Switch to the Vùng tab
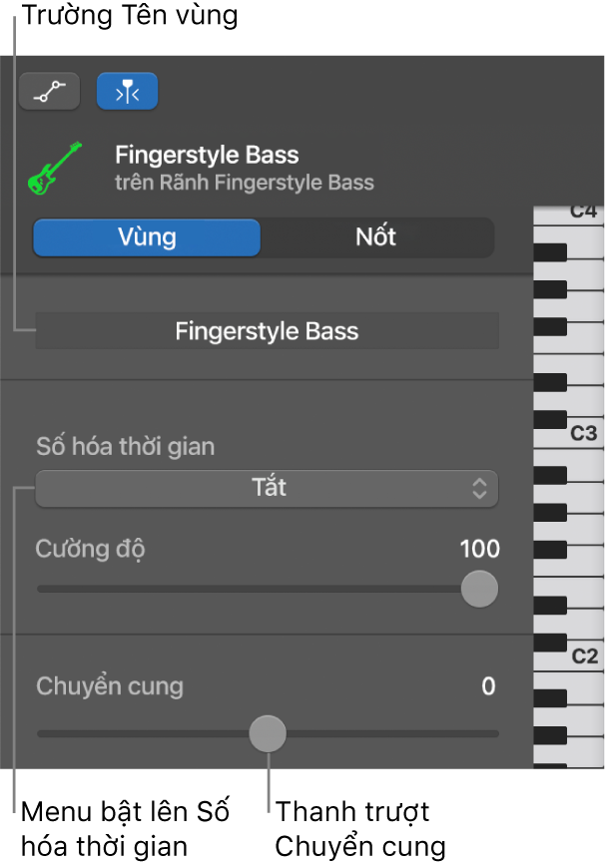 pos(146,237)
